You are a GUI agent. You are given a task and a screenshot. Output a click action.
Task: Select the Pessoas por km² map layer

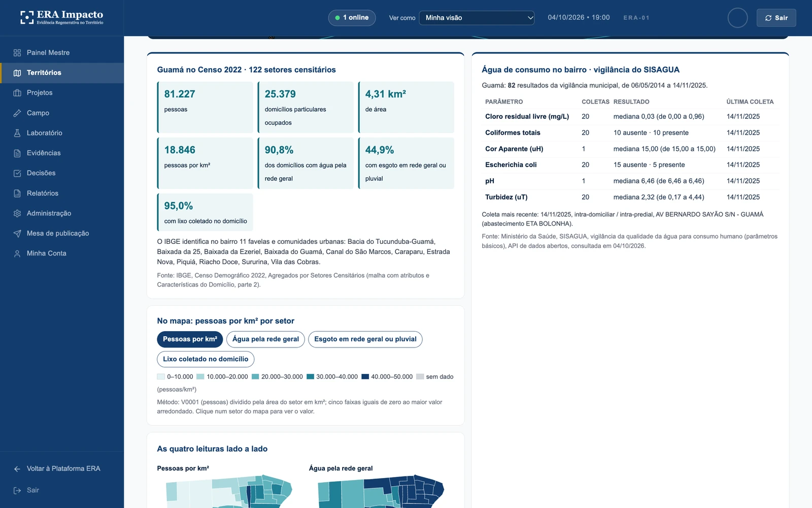[190, 339]
